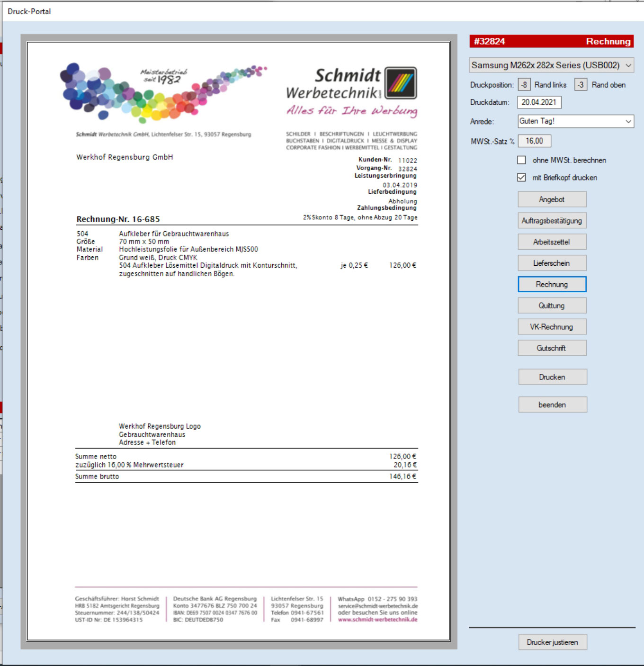Edit the MWSt.-Satz percentage field
The width and height of the screenshot is (644, 666).
pyautogui.click(x=535, y=141)
